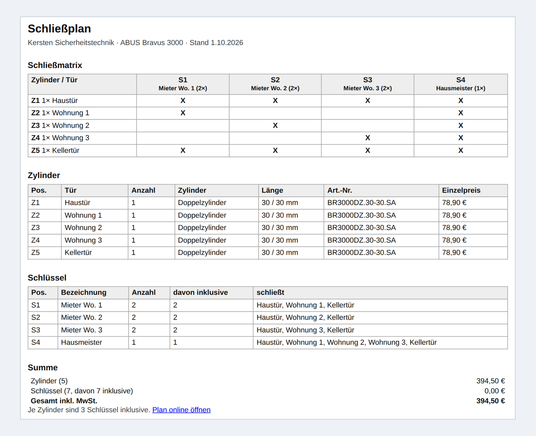
Task: Click matrix row label 'Z1 1× Haustür'
Action: (x=54, y=101)
